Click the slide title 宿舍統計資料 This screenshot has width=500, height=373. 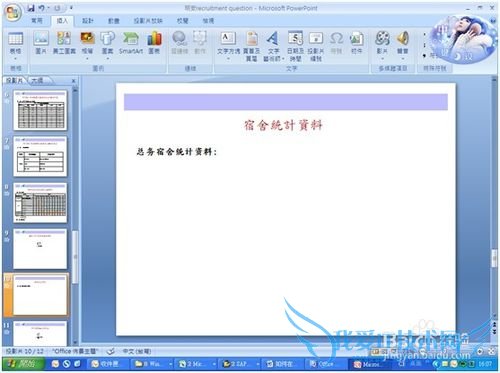[x=283, y=125]
